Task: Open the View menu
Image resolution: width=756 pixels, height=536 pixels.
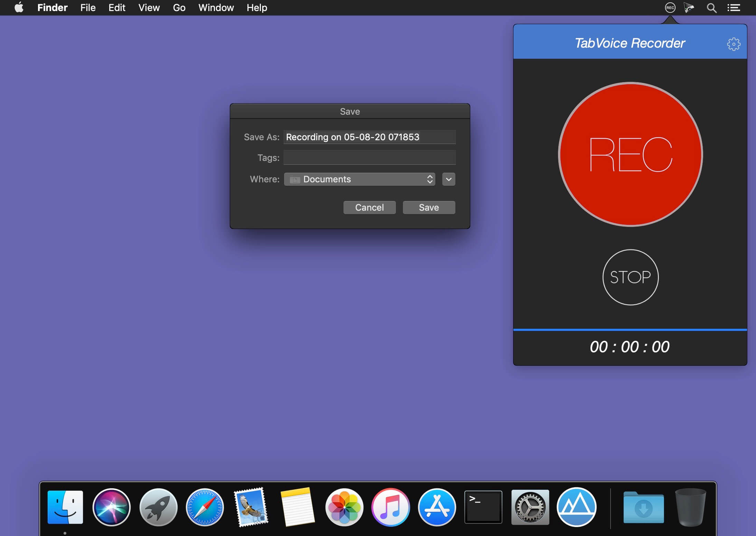Action: coord(149,8)
